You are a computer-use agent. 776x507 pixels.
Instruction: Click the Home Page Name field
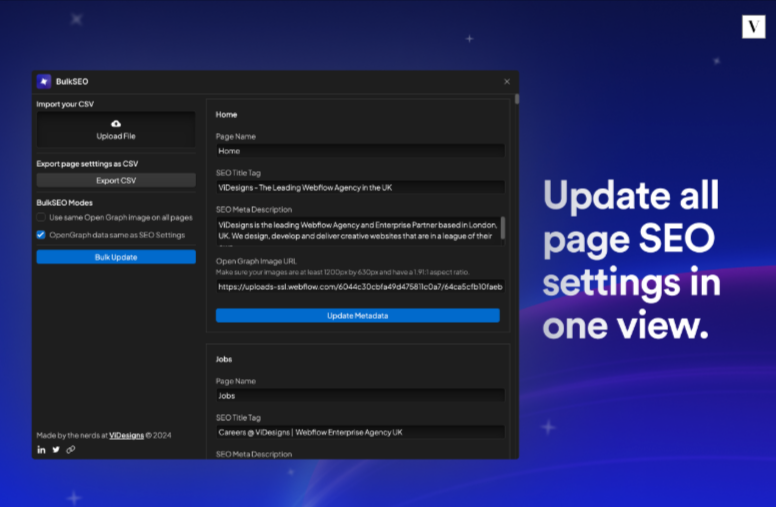tap(359, 151)
